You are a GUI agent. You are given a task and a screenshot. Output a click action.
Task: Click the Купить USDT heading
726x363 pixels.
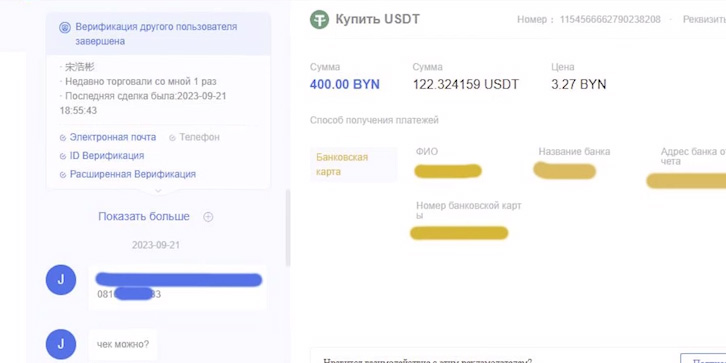click(377, 19)
